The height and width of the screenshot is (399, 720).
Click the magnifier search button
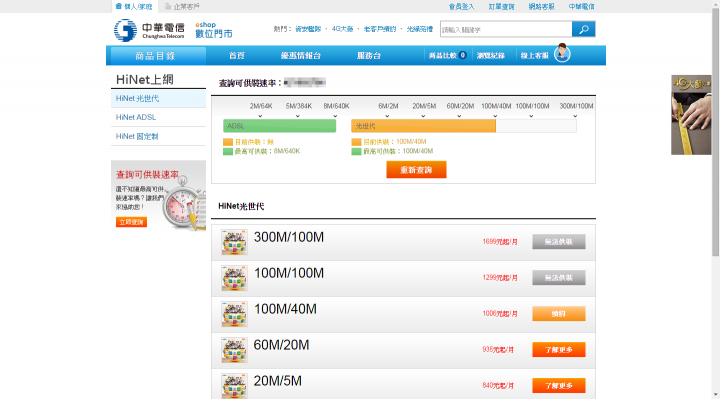[x=584, y=29]
